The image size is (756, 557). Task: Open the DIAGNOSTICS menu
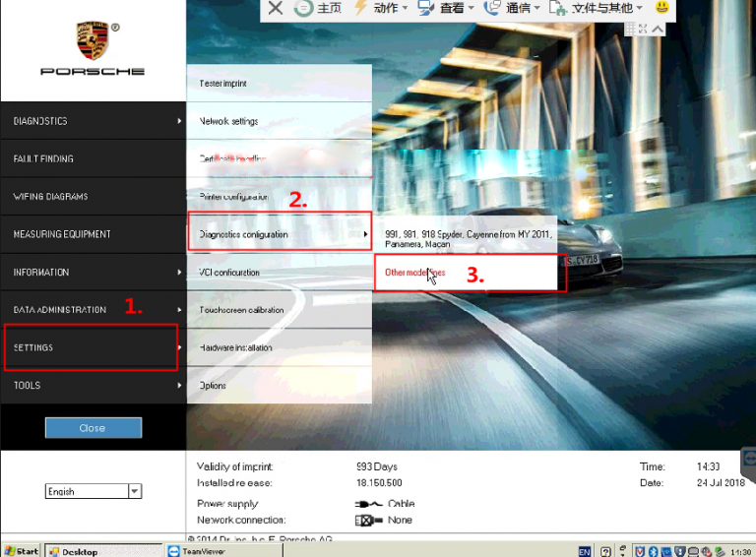click(94, 121)
